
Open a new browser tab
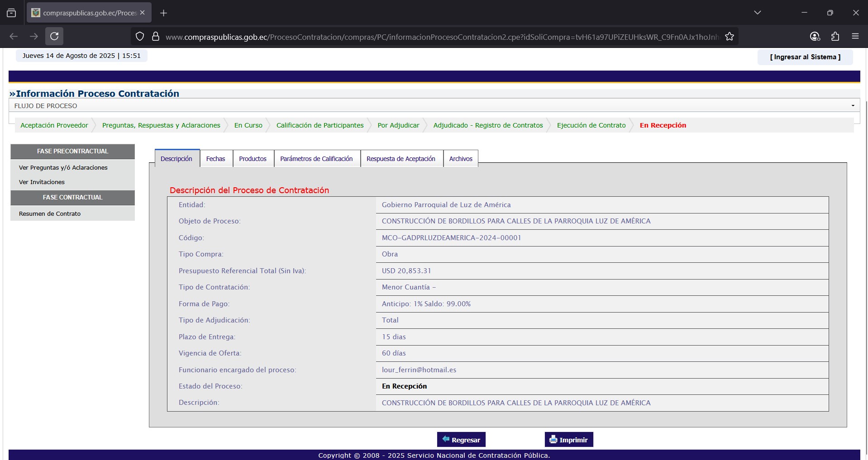pos(163,13)
